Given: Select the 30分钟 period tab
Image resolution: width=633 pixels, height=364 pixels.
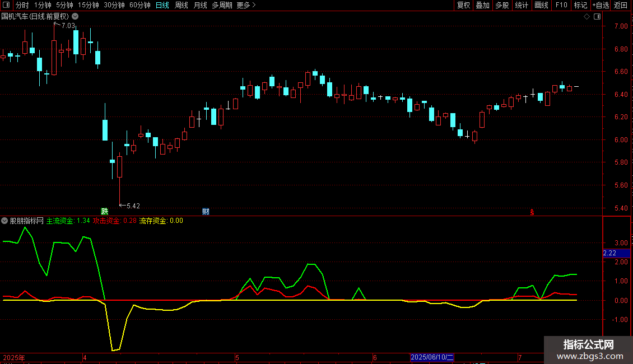Looking at the screenshot, I should click(x=114, y=5).
